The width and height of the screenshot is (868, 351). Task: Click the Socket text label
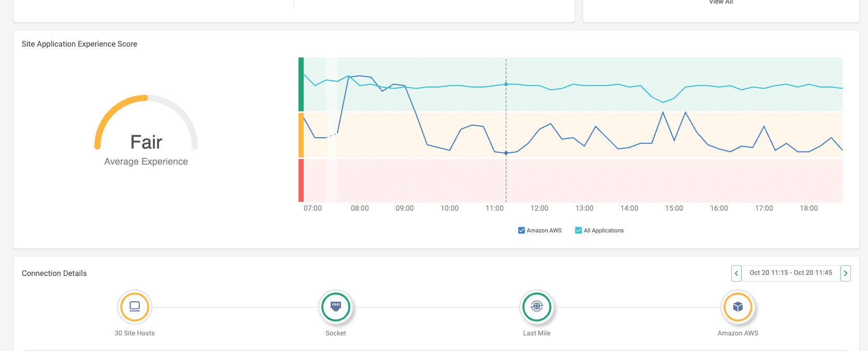tap(336, 333)
